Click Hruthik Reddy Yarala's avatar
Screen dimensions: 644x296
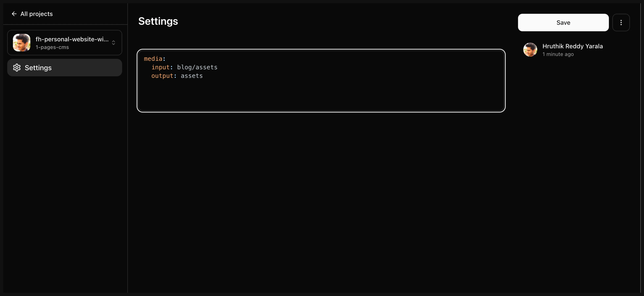(x=530, y=50)
